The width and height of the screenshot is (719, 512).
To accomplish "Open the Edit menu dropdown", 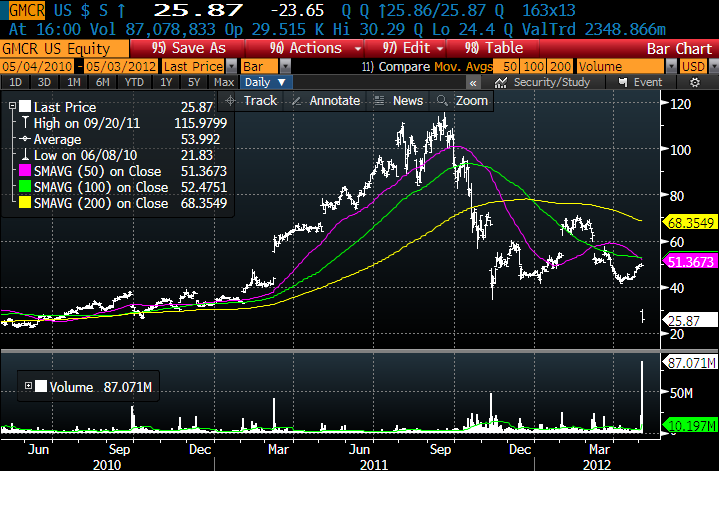I will (440, 48).
